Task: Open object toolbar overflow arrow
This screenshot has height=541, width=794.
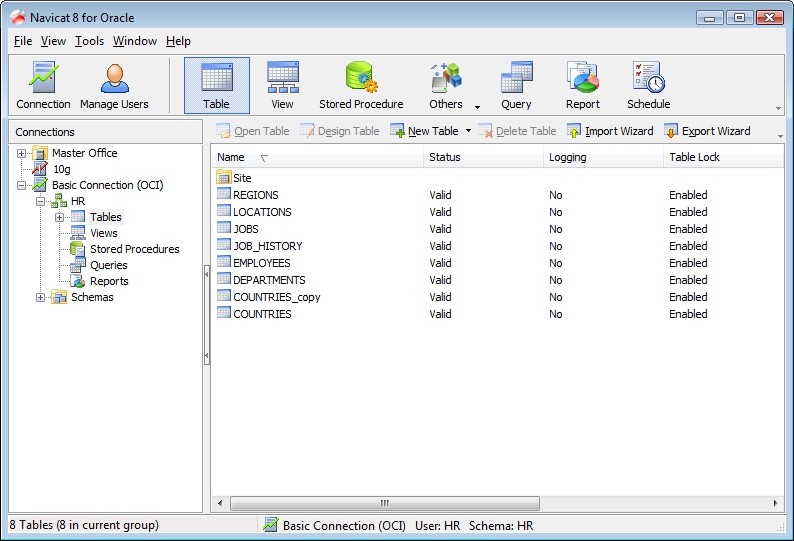Action: [x=780, y=136]
